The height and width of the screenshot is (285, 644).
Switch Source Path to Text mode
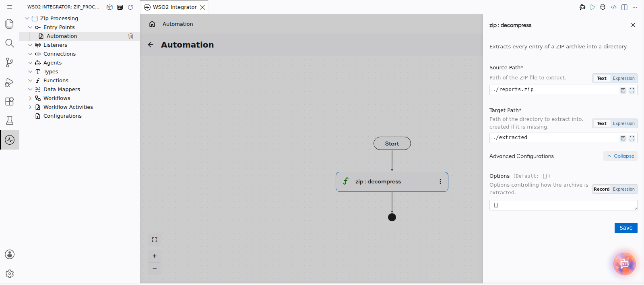[x=602, y=78]
